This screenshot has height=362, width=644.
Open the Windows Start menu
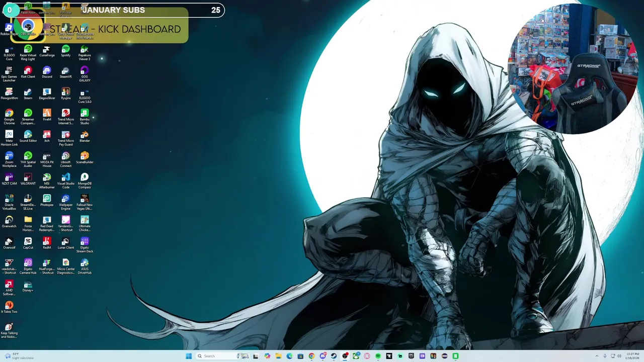[x=189, y=356]
